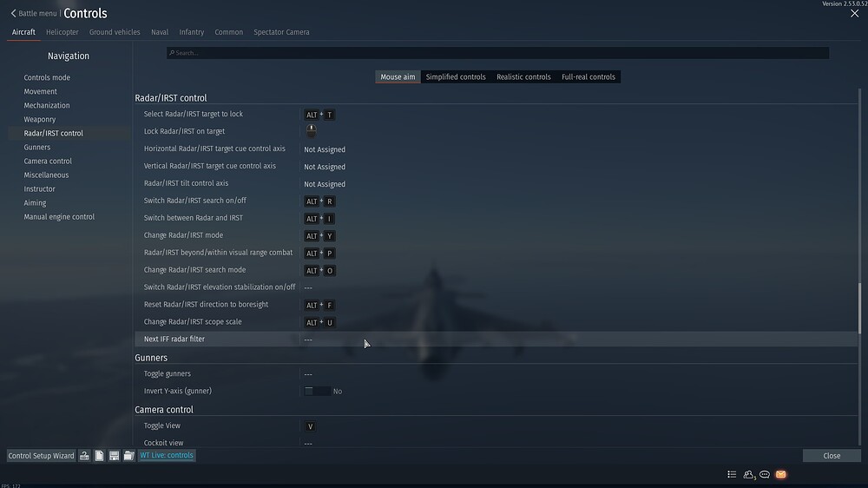Open the friends contacts icon

748,475
